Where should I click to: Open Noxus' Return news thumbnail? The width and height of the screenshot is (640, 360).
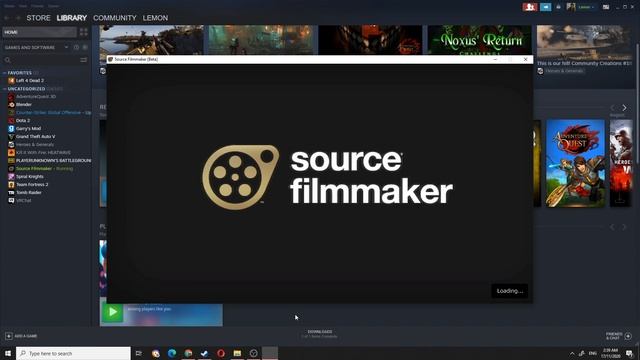tap(480, 40)
